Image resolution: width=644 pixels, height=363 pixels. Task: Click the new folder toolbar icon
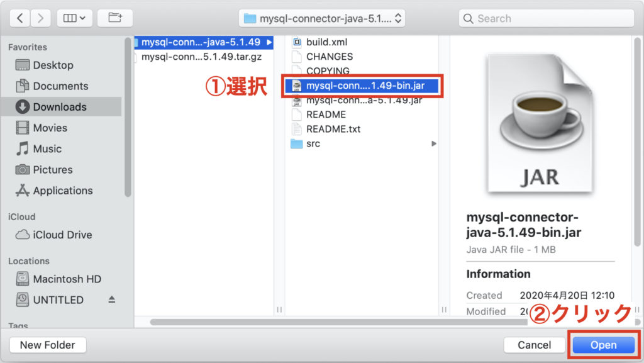pos(115,18)
